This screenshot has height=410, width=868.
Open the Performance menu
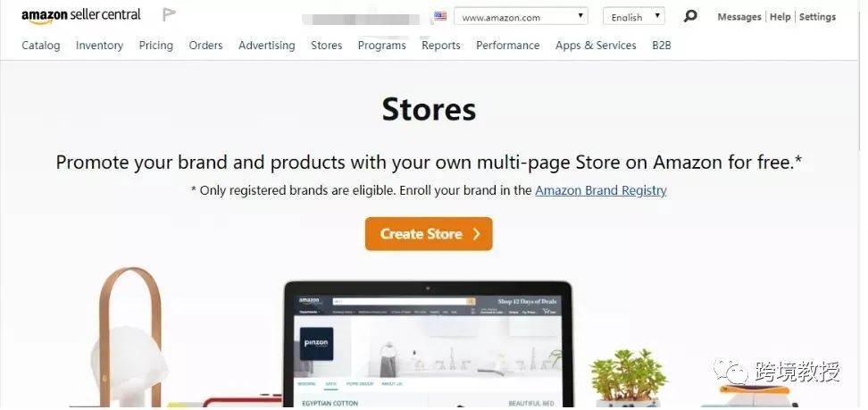[507, 46]
